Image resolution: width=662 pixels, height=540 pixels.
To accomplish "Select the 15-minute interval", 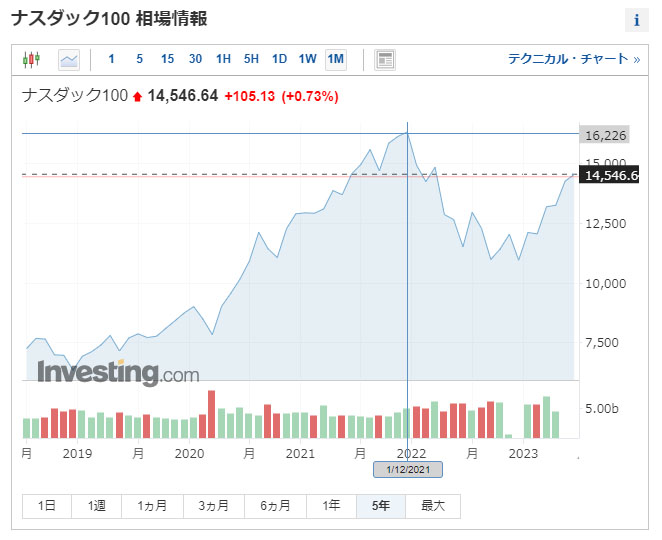I will tap(167, 59).
